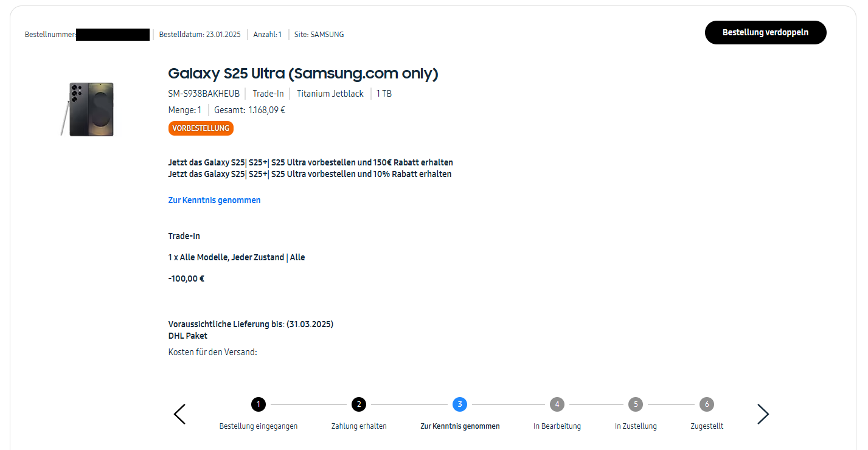Open the Zur Kenntnis genommen link
The image size is (868, 450).
tap(214, 200)
